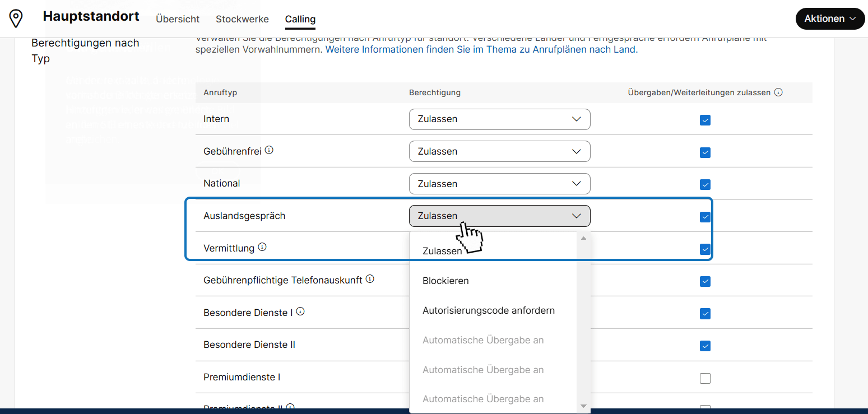This screenshot has height=414, width=868.
Task: Open the Intern permission dropdown
Action: click(x=499, y=119)
